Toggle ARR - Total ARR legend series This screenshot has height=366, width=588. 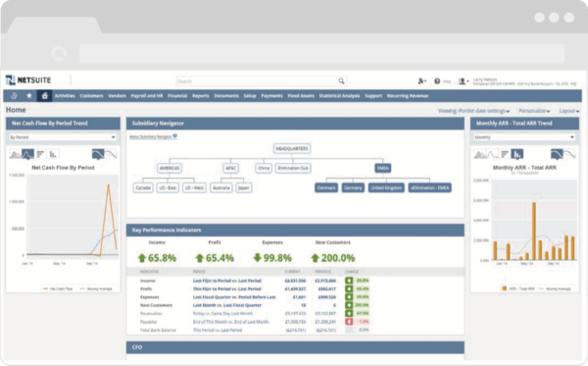518,288
